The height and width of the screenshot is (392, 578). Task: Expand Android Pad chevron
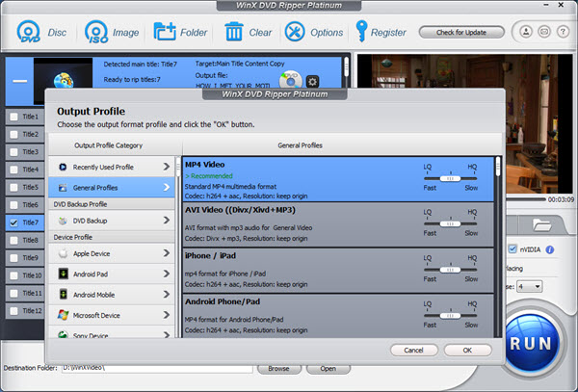tap(167, 274)
